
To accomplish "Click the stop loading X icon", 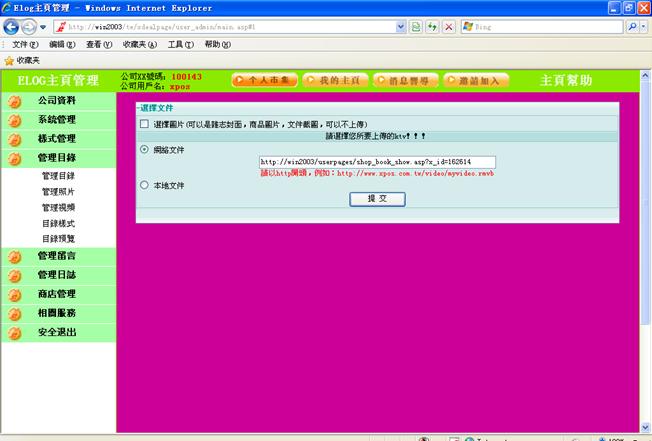I will (x=448, y=27).
